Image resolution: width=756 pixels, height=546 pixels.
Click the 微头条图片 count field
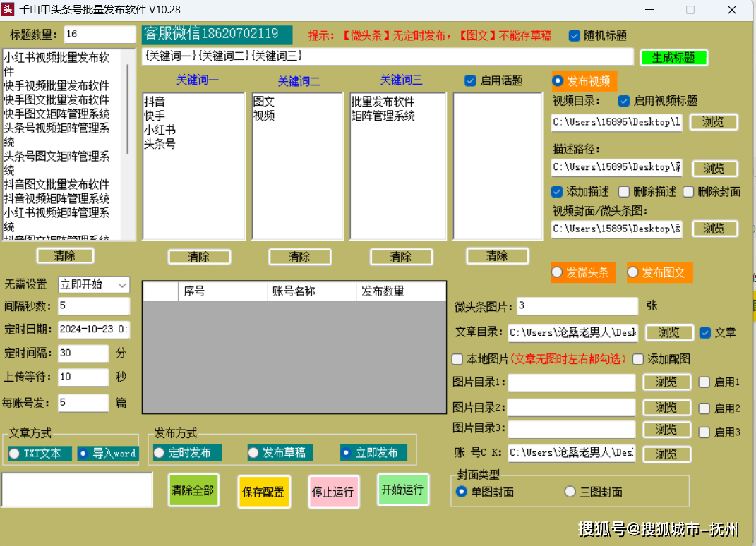click(x=577, y=305)
